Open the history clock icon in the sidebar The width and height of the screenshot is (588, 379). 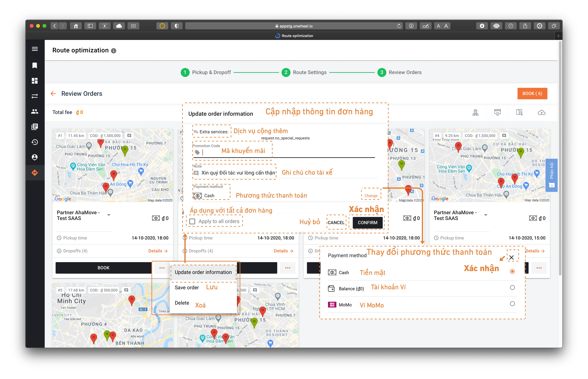coord(35,142)
